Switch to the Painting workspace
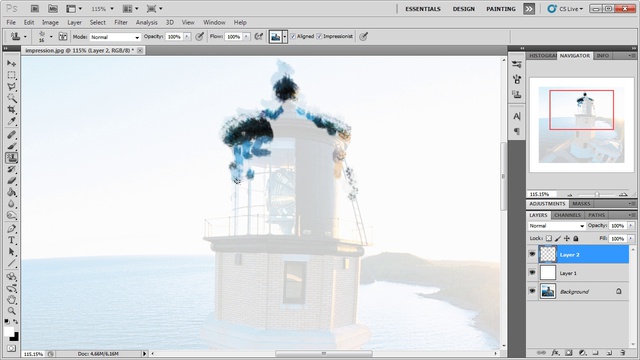 (501, 9)
